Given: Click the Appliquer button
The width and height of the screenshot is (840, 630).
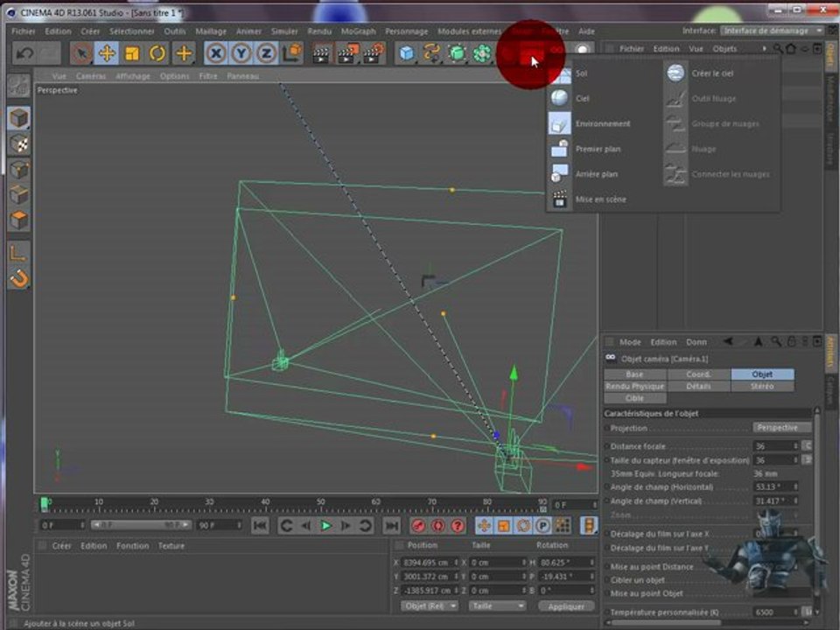Looking at the screenshot, I should (565, 605).
